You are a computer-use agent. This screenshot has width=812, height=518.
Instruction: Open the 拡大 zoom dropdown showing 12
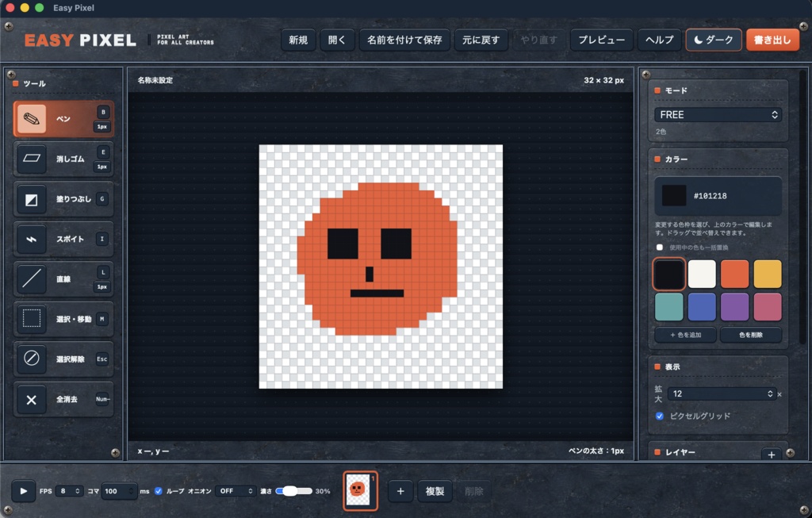click(x=722, y=394)
